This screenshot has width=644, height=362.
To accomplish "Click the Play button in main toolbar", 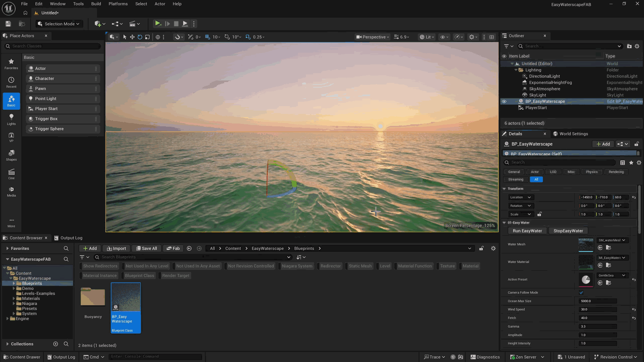I will tap(158, 24).
